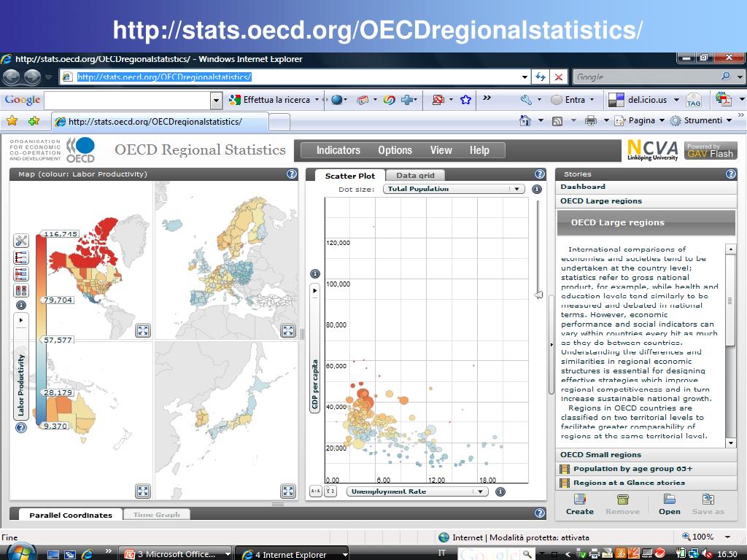Image resolution: width=747 pixels, height=560 pixels.
Task: Click info icon next to Dot size dropdown
Action: [536, 190]
